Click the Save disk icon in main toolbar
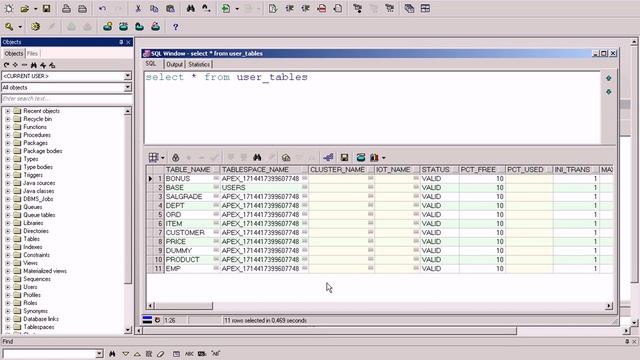 [x=47, y=9]
